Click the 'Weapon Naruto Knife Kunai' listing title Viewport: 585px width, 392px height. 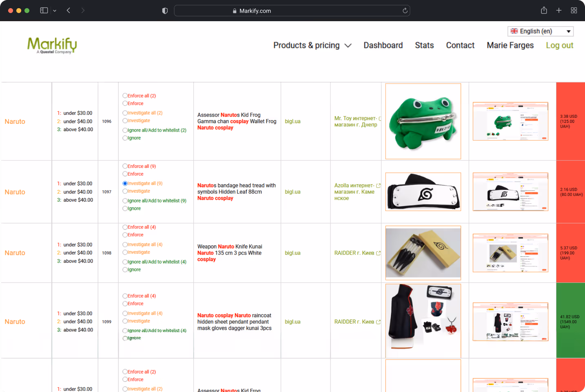pyautogui.click(x=230, y=253)
